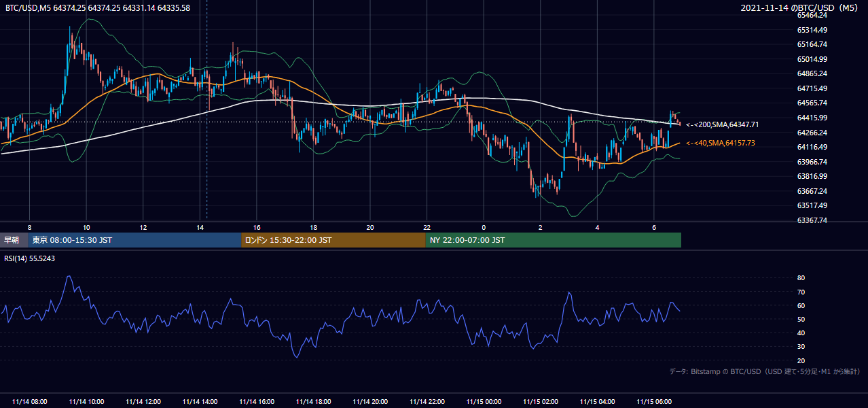Click RSI scale value 50
This screenshot has height=408, width=868.
click(801, 319)
